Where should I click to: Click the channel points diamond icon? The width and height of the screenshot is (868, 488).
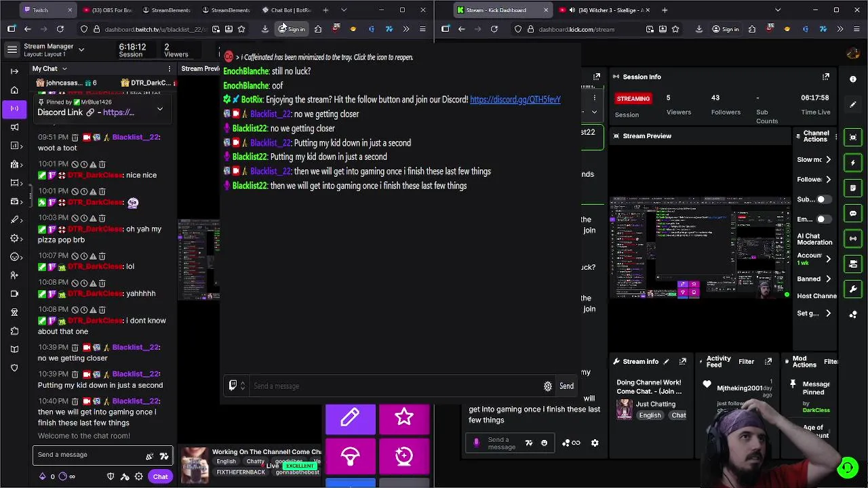pos(43,476)
